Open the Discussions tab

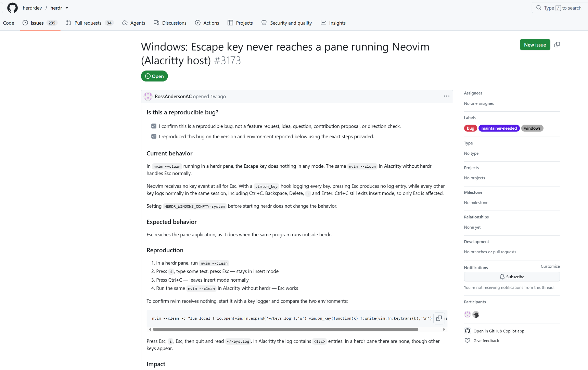pyautogui.click(x=170, y=23)
